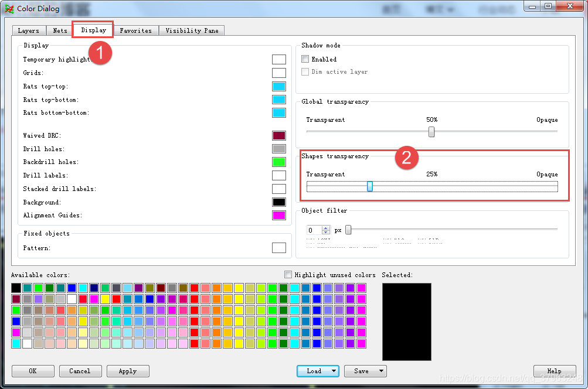
Task: Click the Waived DRC color box
Action: 278,135
